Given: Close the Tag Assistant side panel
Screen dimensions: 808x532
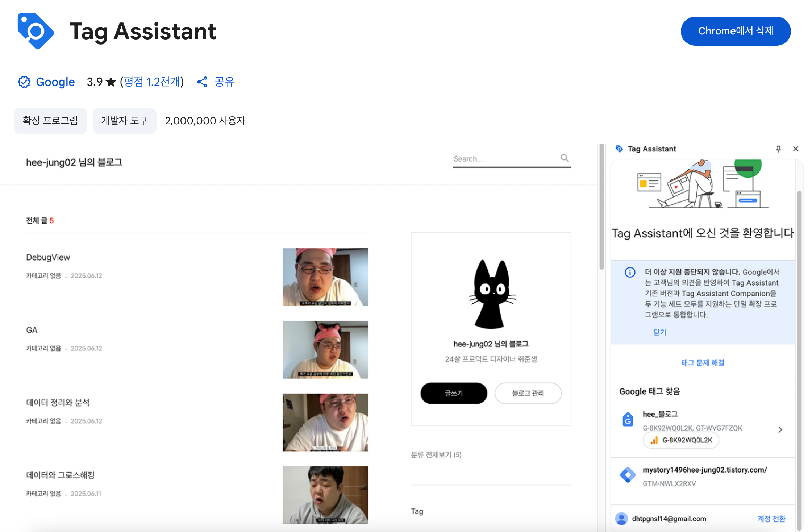Looking at the screenshot, I should [x=796, y=149].
